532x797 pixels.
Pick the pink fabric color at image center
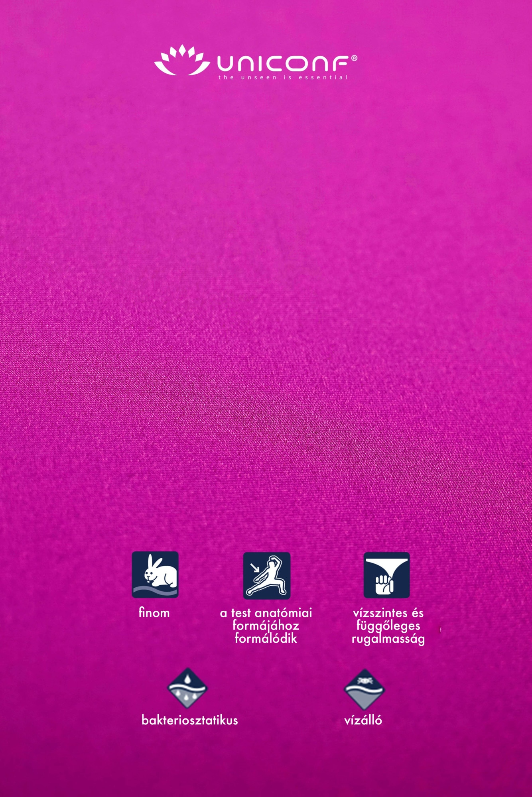[266, 398]
